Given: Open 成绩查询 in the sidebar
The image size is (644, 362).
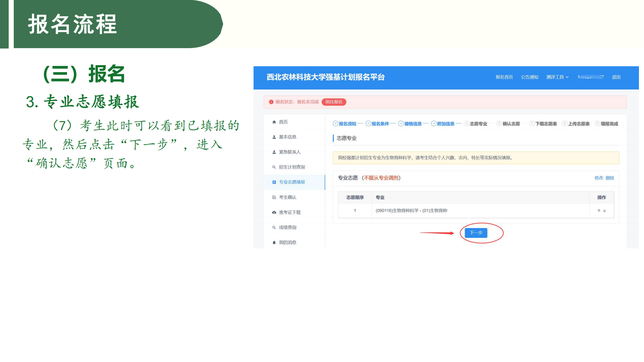Looking at the screenshot, I should (287, 227).
